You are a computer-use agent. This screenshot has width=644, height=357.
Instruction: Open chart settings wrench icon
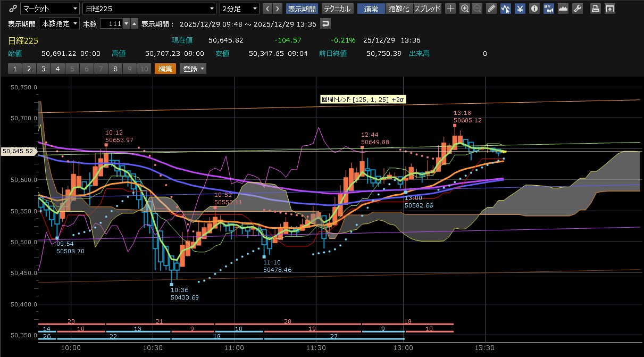coord(577,9)
